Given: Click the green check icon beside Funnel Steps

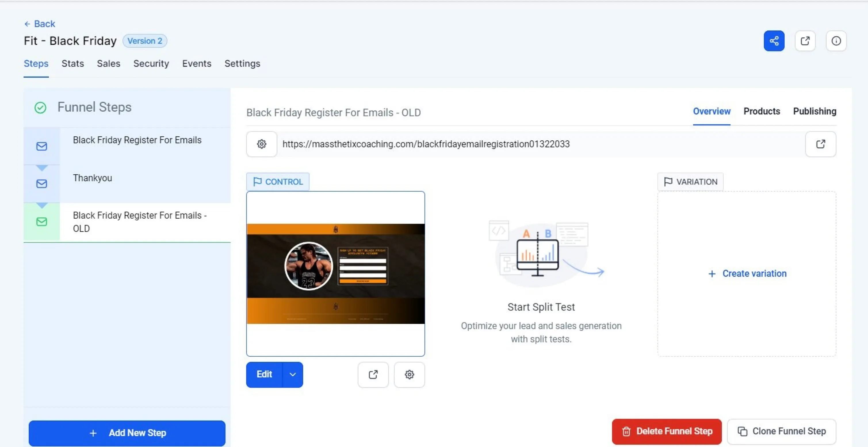Looking at the screenshot, I should pos(41,108).
